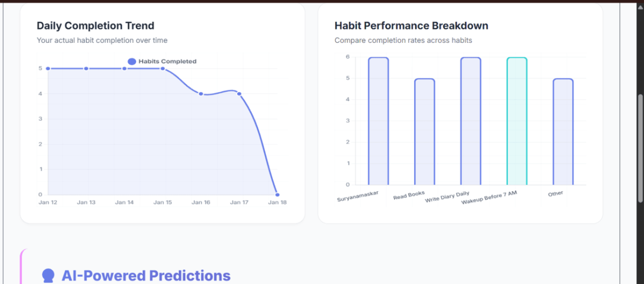This screenshot has width=644, height=284.
Task: Click the page vertical scrollbar thumb
Action: 639,148
